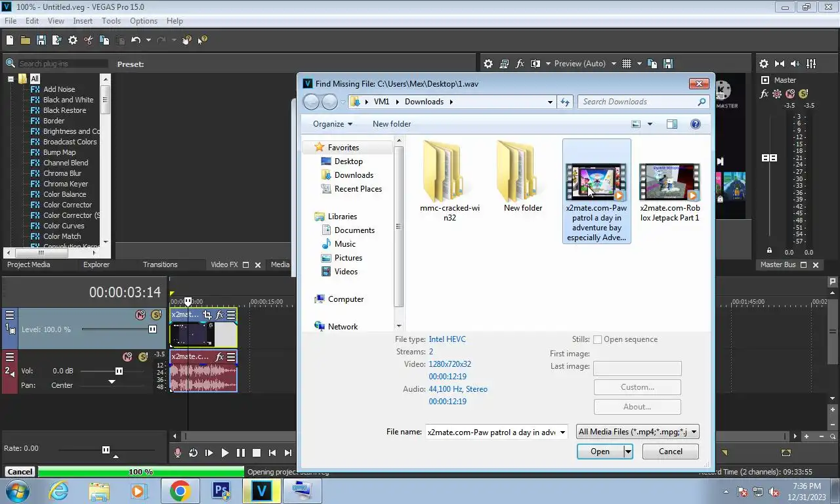Click Video Output FX icon in preview toolbar
840x504 pixels.
pyautogui.click(x=520, y=64)
